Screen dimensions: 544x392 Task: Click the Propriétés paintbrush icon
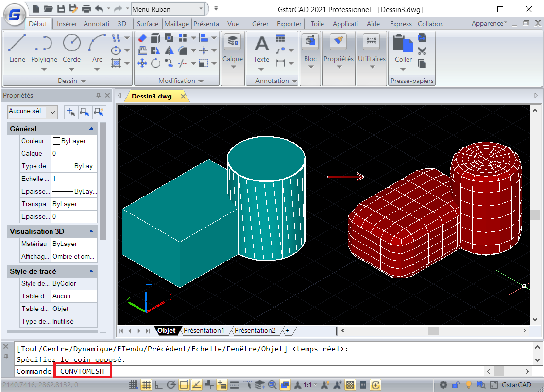coord(338,41)
